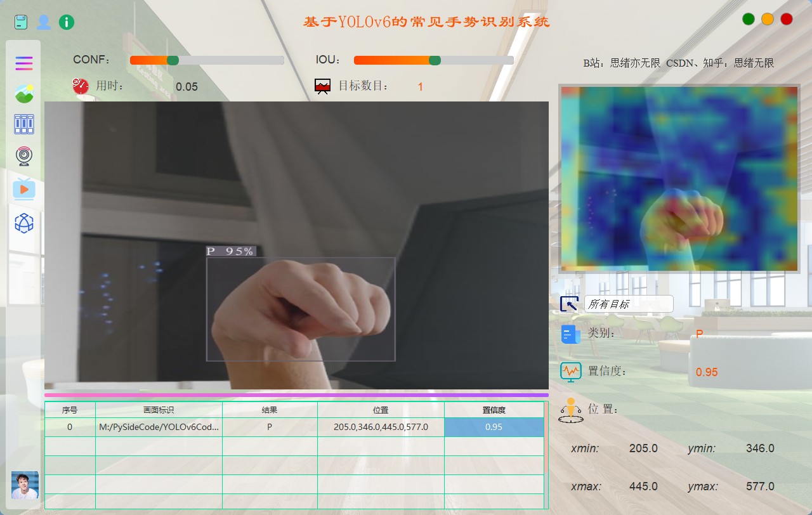Image resolution: width=812 pixels, height=515 pixels.
Task: Click the ymin value 346.0
Action: coord(760,448)
